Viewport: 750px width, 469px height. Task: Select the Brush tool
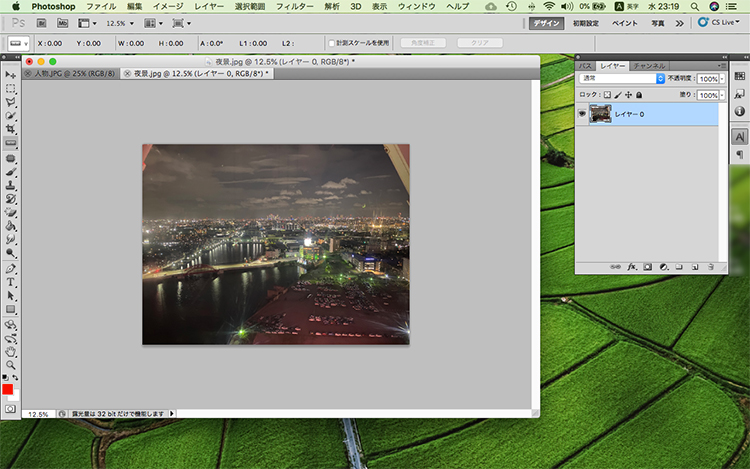pos(11,172)
